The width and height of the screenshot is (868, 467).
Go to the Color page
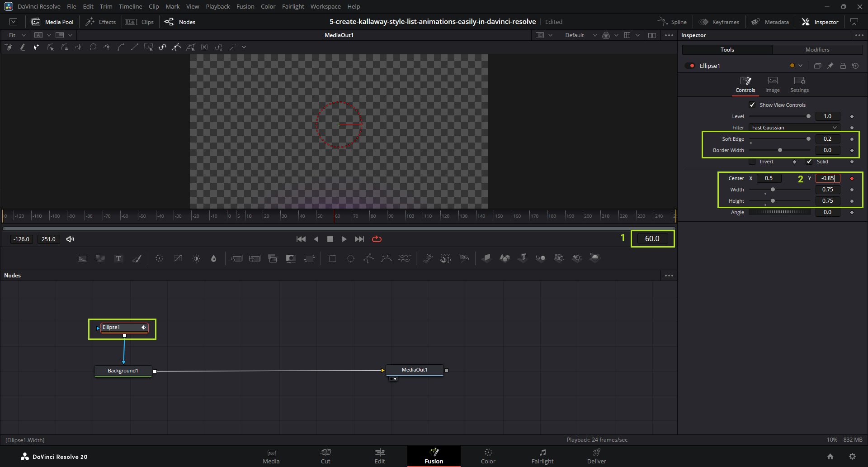click(x=488, y=456)
